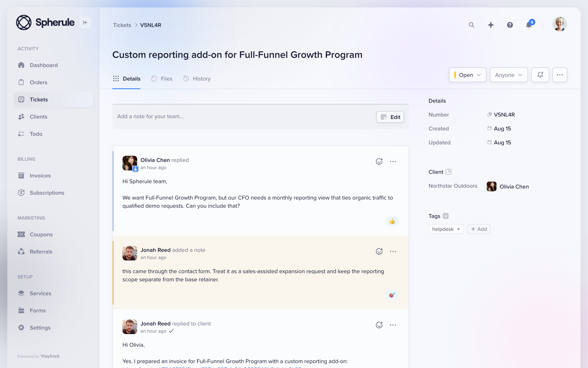Click the V5NL4R breadcrumb text
The width and height of the screenshot is (588, 368).
tap(151, 25)
